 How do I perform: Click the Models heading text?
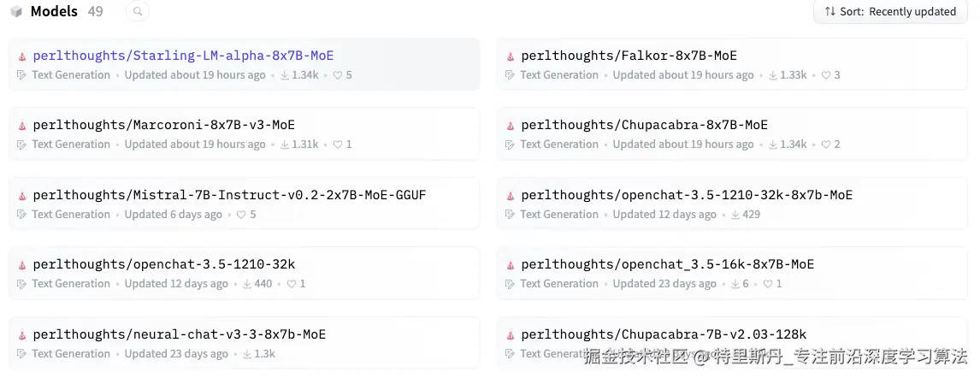click(x=54, y=12)
